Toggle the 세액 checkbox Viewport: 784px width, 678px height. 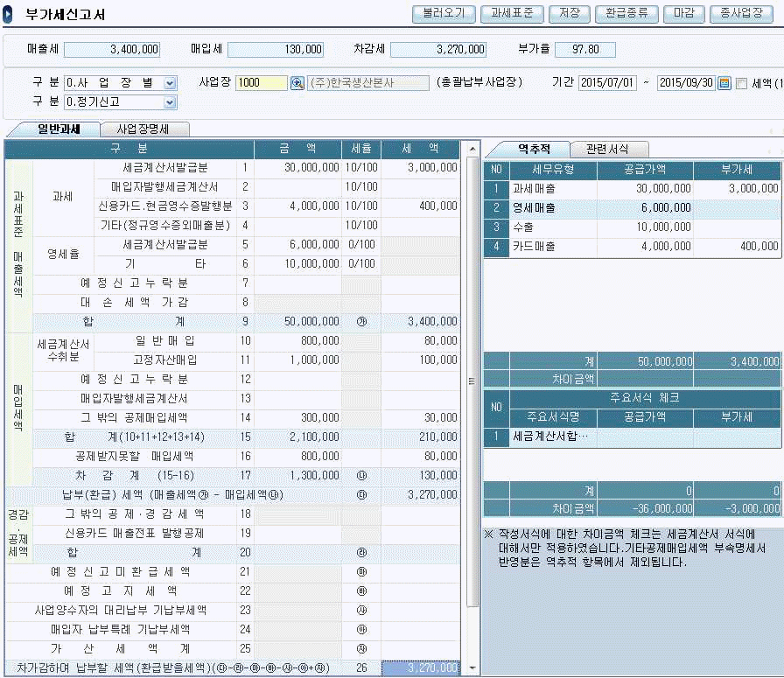coord(741,83)
